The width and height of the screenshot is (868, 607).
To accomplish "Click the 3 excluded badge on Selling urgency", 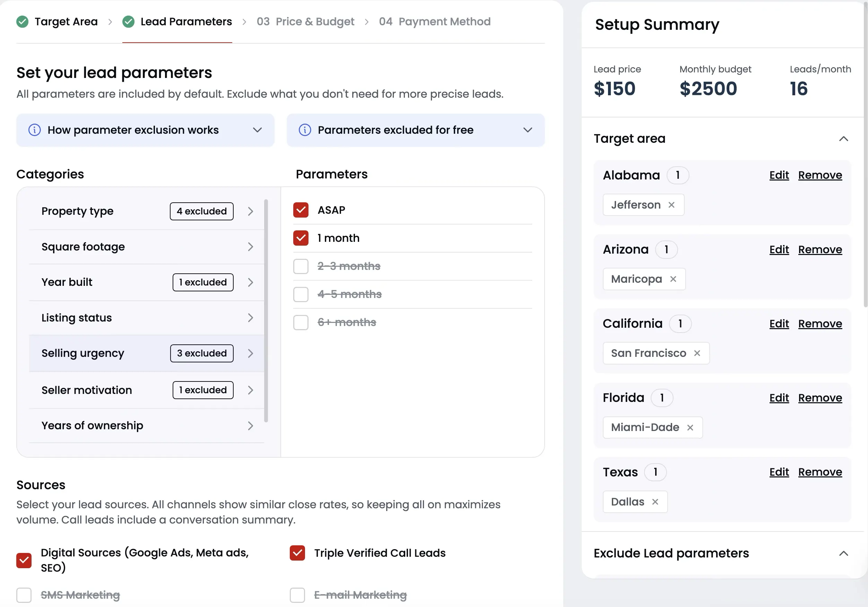I will [x=201, y=353].
